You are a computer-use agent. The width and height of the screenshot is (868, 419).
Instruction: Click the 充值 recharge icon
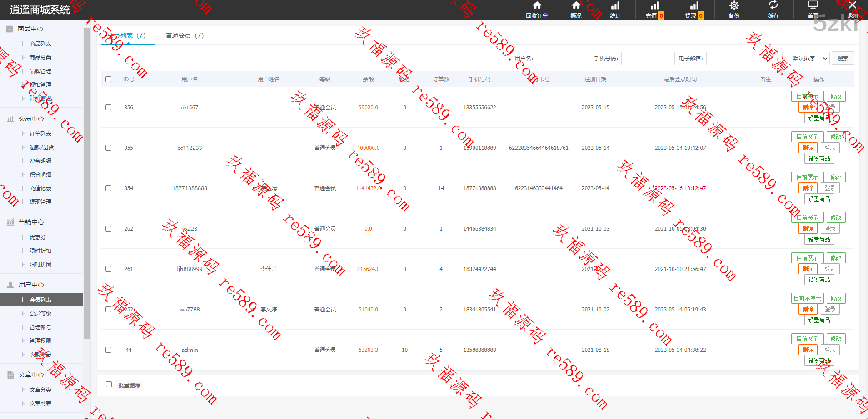[x=654, y=6]
